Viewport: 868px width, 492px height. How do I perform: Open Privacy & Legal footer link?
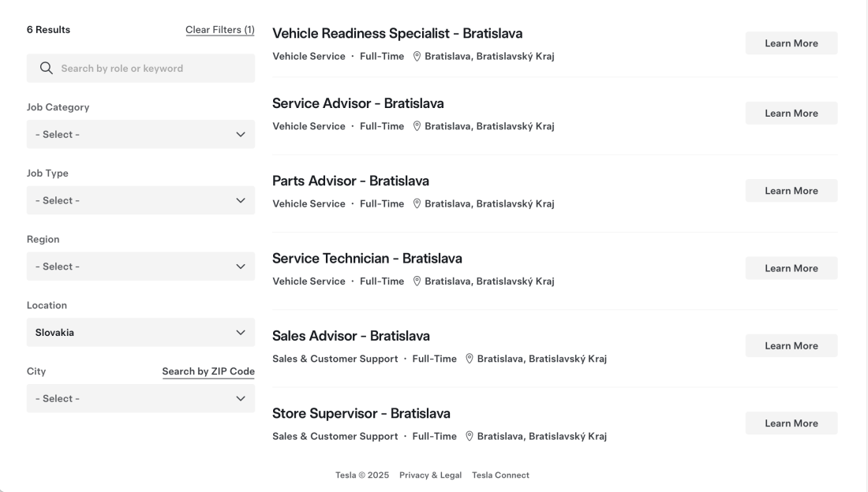point(430,475)
